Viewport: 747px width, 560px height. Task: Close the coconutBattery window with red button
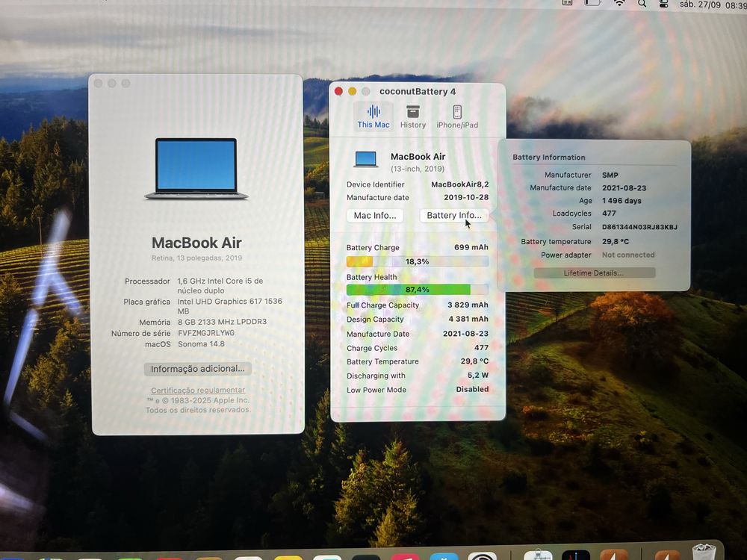click(338, 91)
